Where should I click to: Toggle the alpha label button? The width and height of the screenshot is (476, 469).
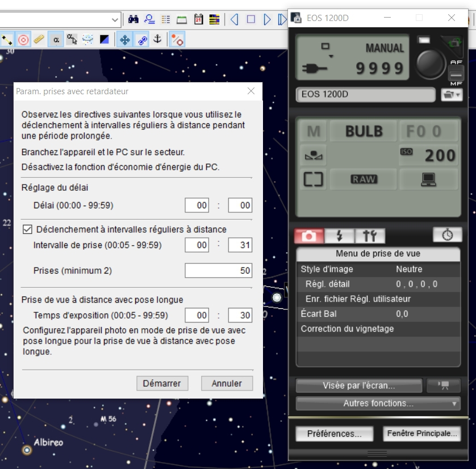click(x=56, y=40)
